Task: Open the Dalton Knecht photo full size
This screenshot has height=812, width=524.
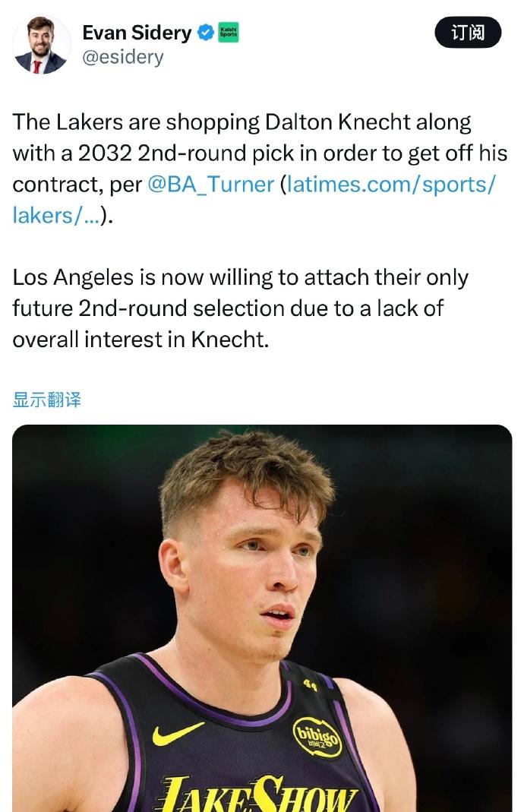Action: point(262,577)
